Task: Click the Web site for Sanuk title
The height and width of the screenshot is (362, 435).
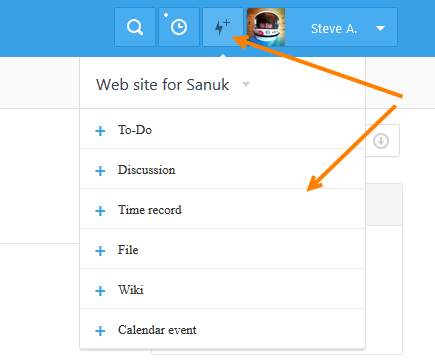Action: coord(163,84)
